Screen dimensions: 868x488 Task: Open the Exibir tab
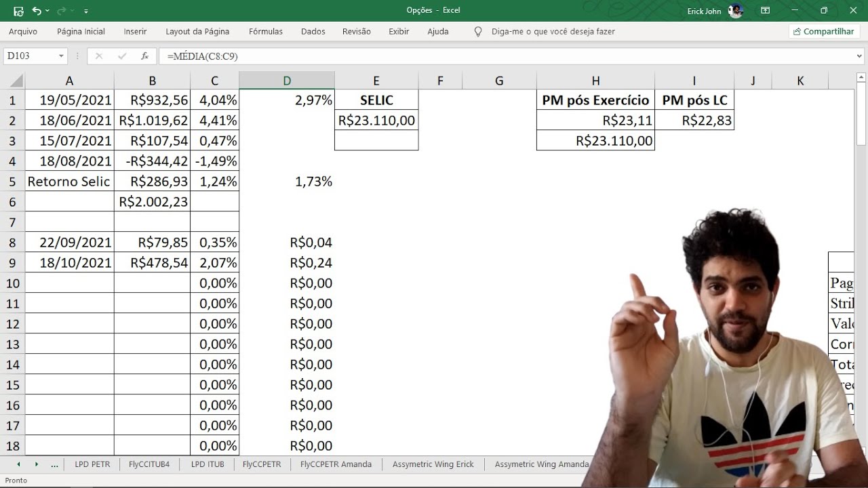click(x=399, y=31)
